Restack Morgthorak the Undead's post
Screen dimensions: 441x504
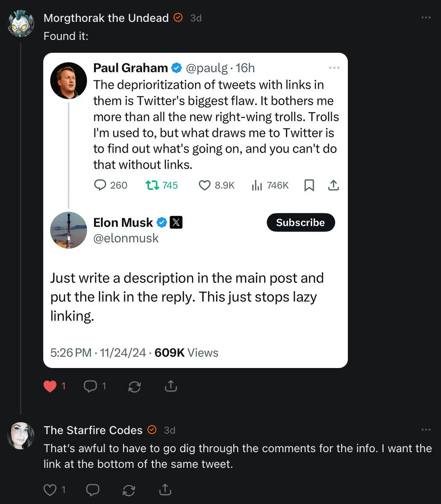click(x=134, y=387)
